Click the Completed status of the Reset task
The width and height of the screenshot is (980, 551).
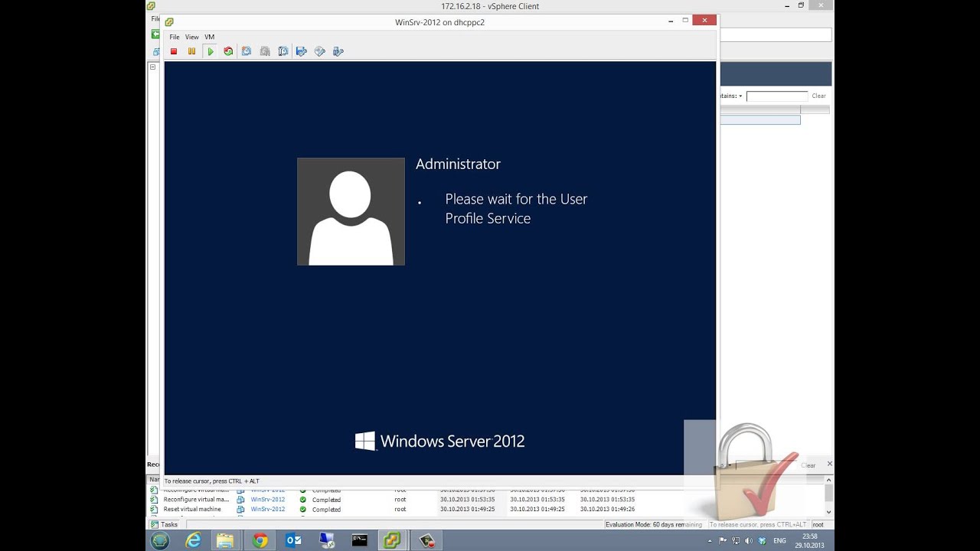click(x=326, y=509)
